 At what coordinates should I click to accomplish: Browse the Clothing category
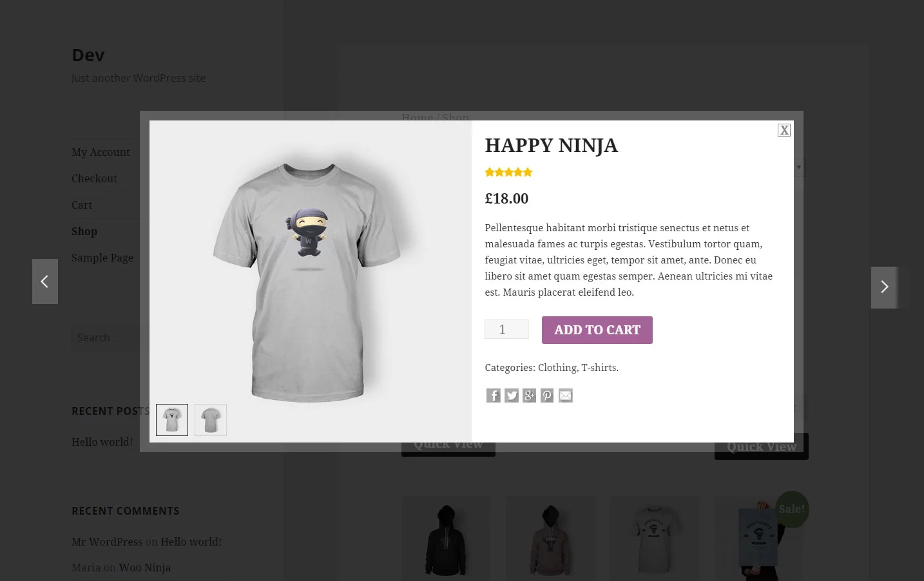coord(557,367)
